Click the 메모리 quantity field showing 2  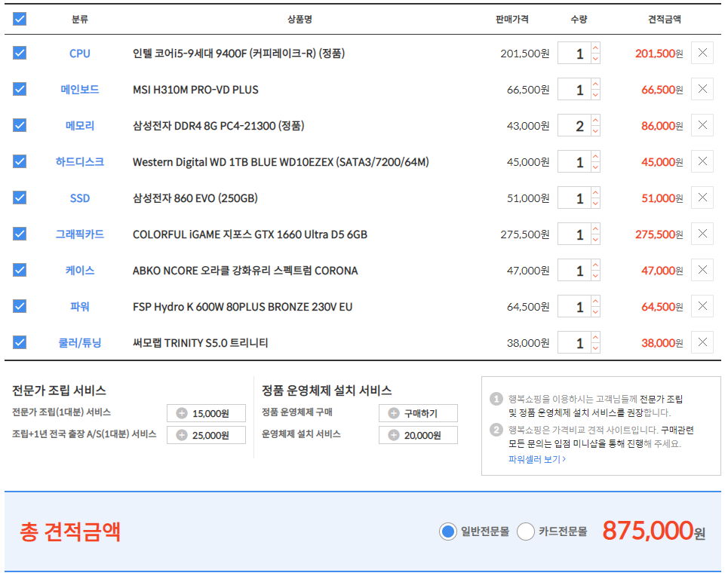click(x=574, y=125)
